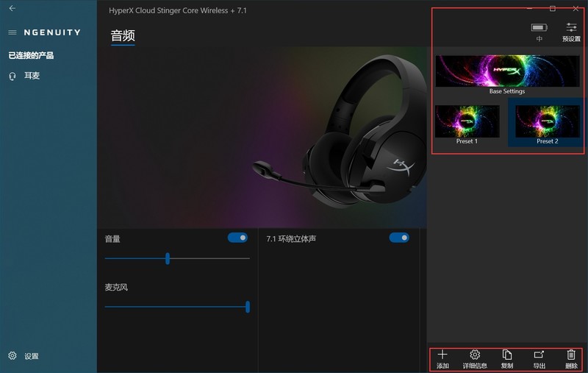588x373 pixels.
Task: Click the 已连接的产品 heading
Action: pos(31,55)
